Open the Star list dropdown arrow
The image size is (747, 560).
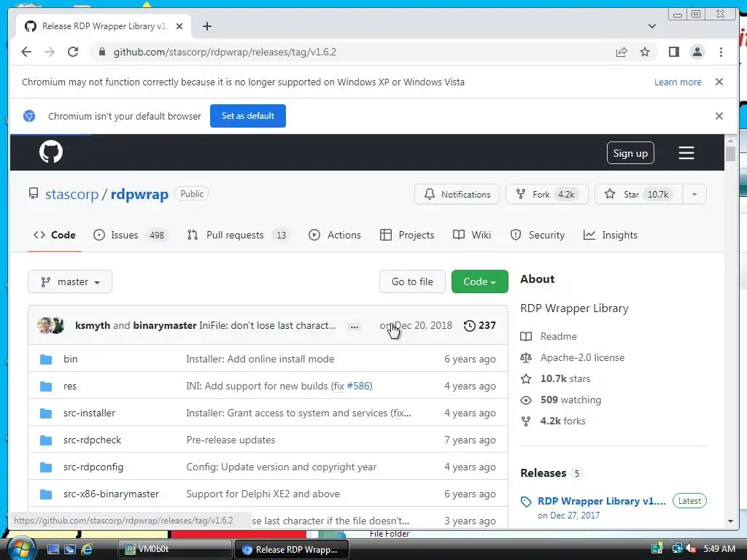[694, 194]
